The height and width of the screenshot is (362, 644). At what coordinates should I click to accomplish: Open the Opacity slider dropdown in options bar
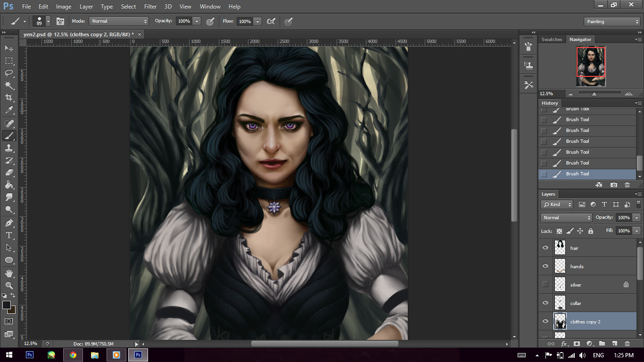point(197,21)
